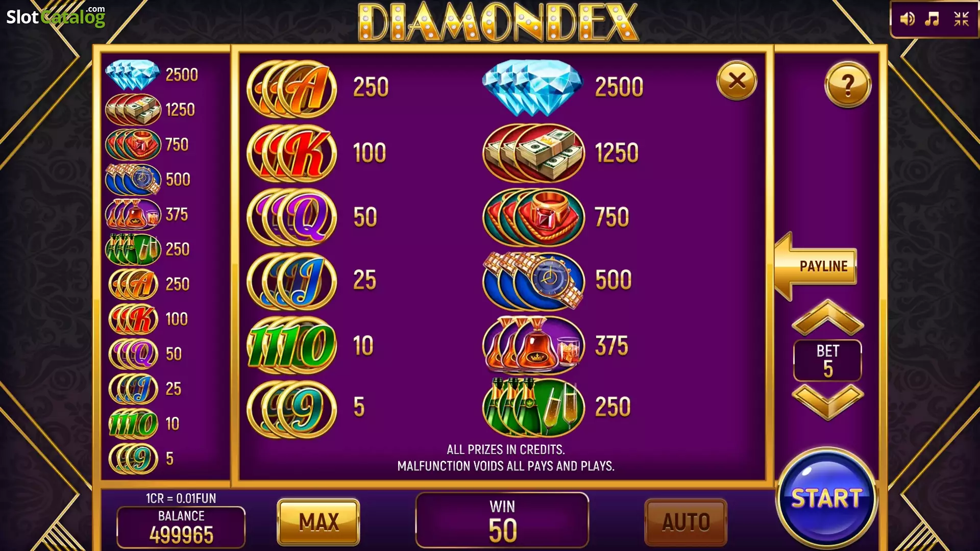The width and height of the screenshot is (980, 551).
Task: Click the triple diamond 2500 icon in paytable
Action: pyautogui.click(x=532, y=87)
